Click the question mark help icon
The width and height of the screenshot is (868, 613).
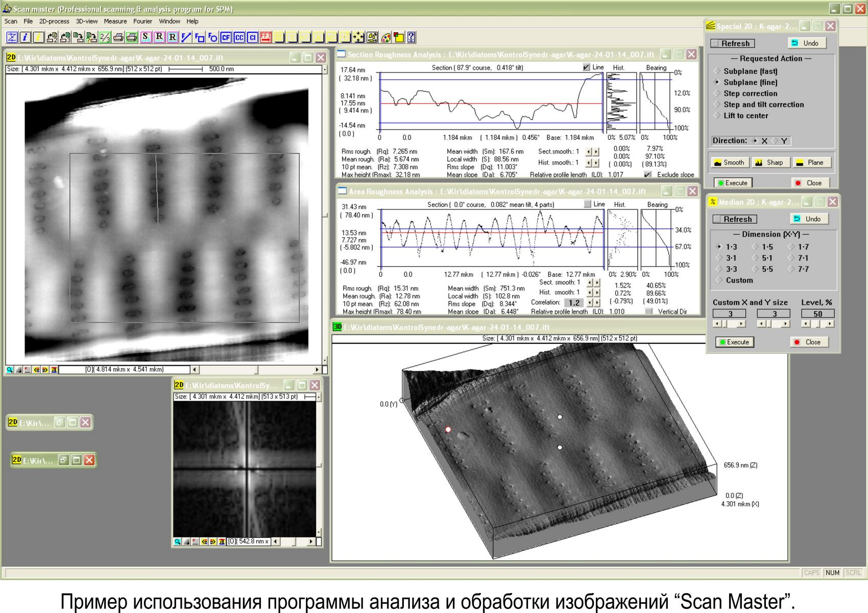click(412, 37)
